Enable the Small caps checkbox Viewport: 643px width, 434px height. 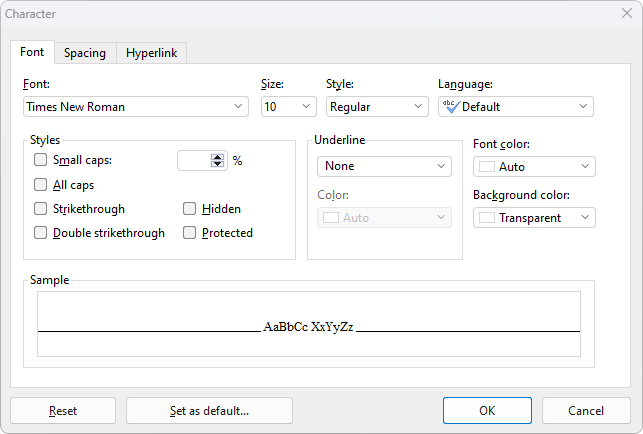(x=40, y=160)
